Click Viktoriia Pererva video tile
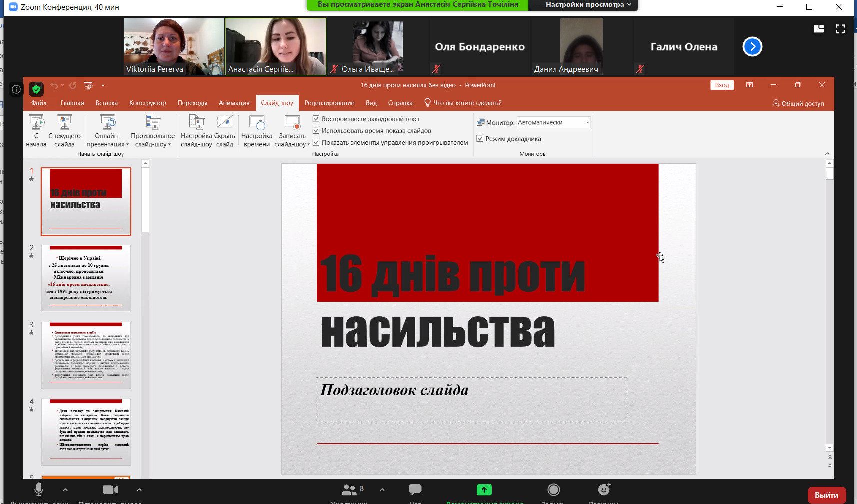The image size is (857, 504). click(174, 47)
